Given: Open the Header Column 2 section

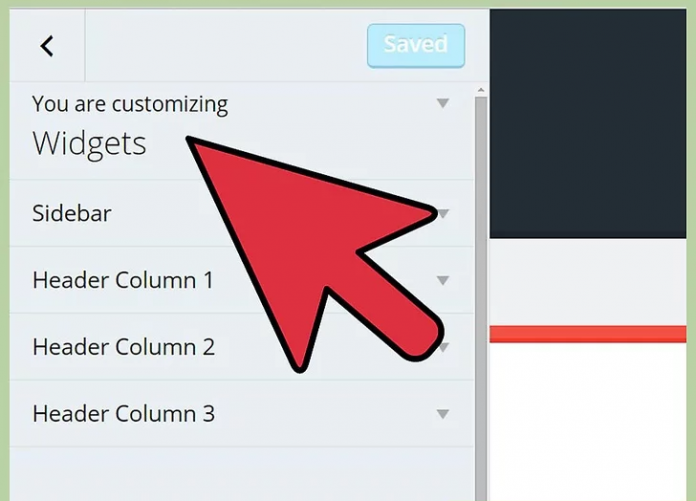Looking at the screenshot, I should coord(242,347).
